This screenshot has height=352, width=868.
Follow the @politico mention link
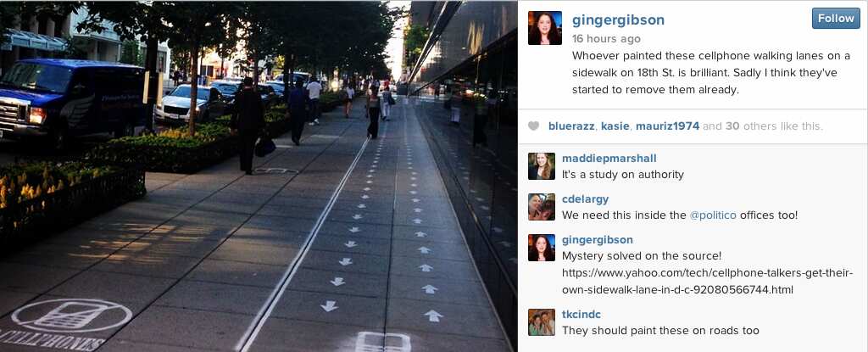coord(713,215)
